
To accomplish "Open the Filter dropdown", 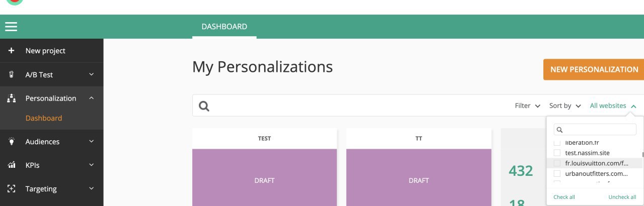I will 528,106.
